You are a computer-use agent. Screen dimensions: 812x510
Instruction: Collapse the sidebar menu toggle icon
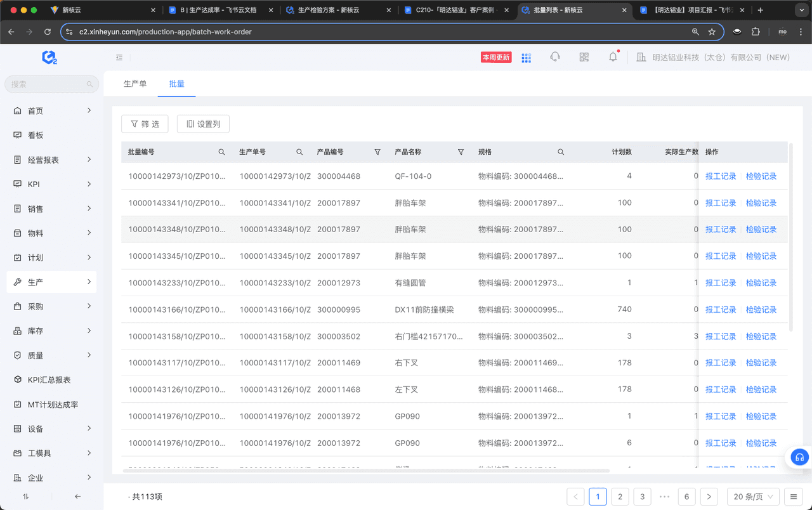tap(119, 57)
